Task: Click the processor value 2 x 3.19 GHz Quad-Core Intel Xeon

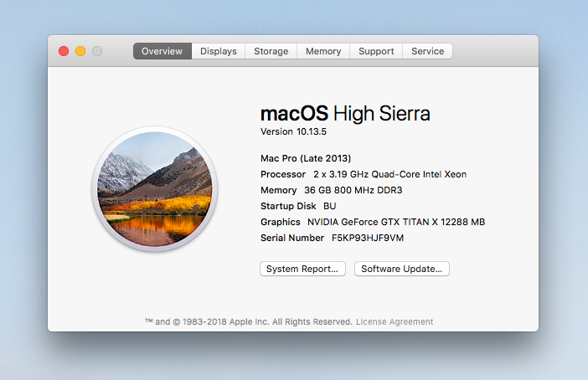Action: (390, 174)
